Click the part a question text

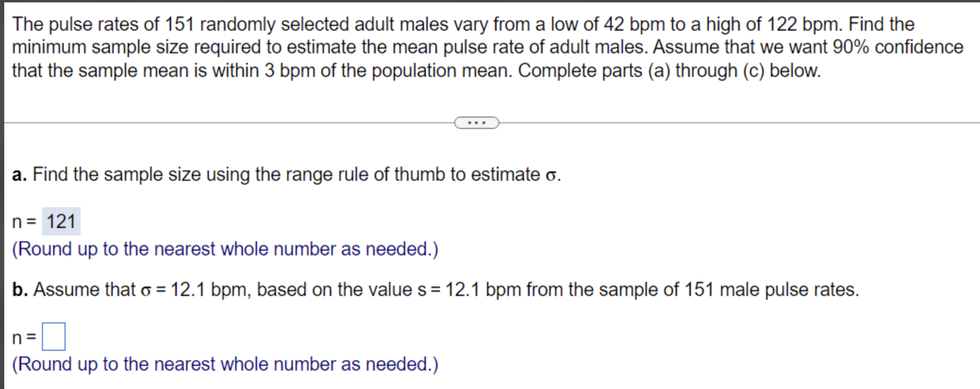[283, 174]
